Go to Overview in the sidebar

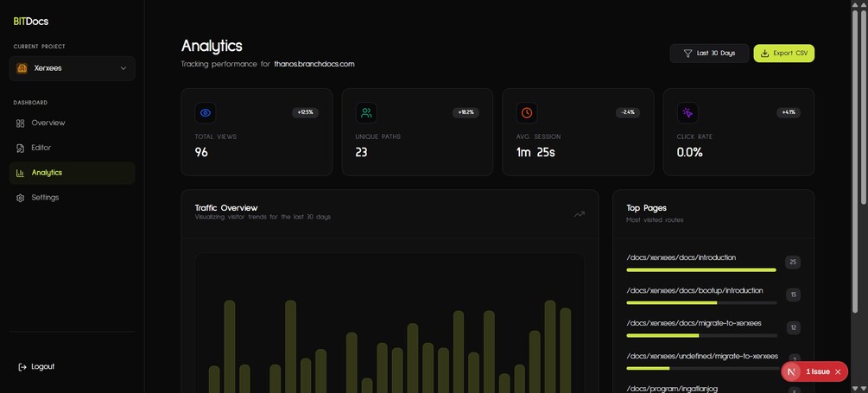click(72, 123)
